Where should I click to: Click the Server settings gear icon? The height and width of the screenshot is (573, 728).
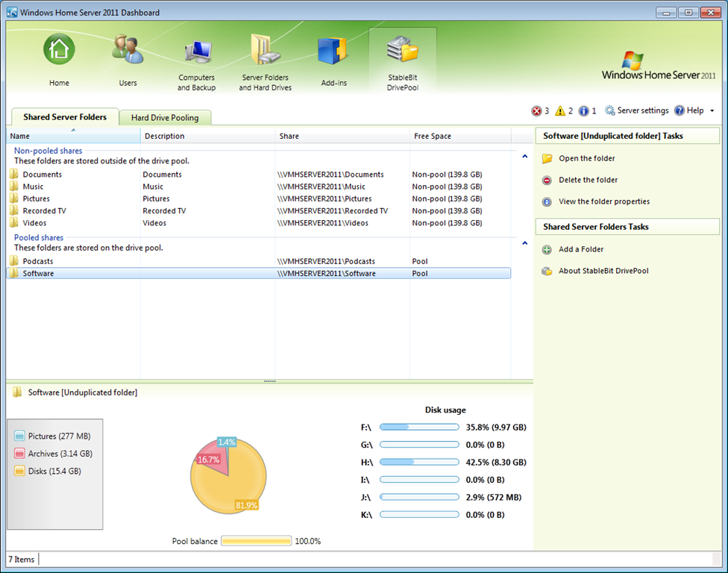pyautogui.click(x=609, y=110)
